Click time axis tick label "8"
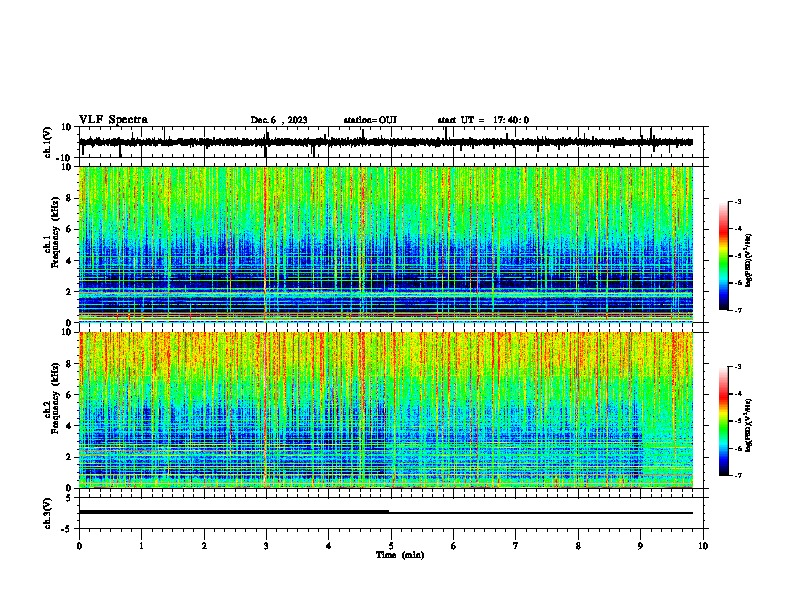The width and height of the screenshot is (792, 612). click(x=578, y=546)
